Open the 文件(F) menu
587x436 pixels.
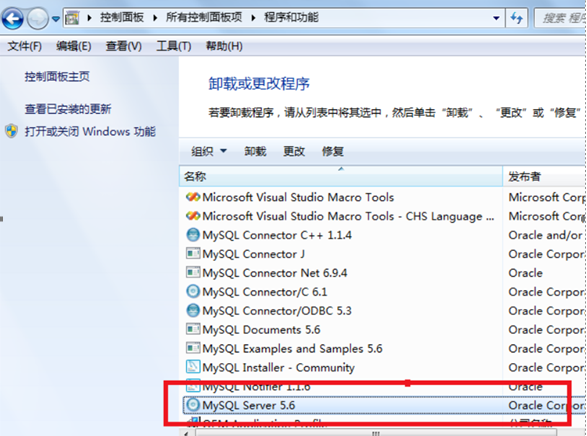pos(25,46)
